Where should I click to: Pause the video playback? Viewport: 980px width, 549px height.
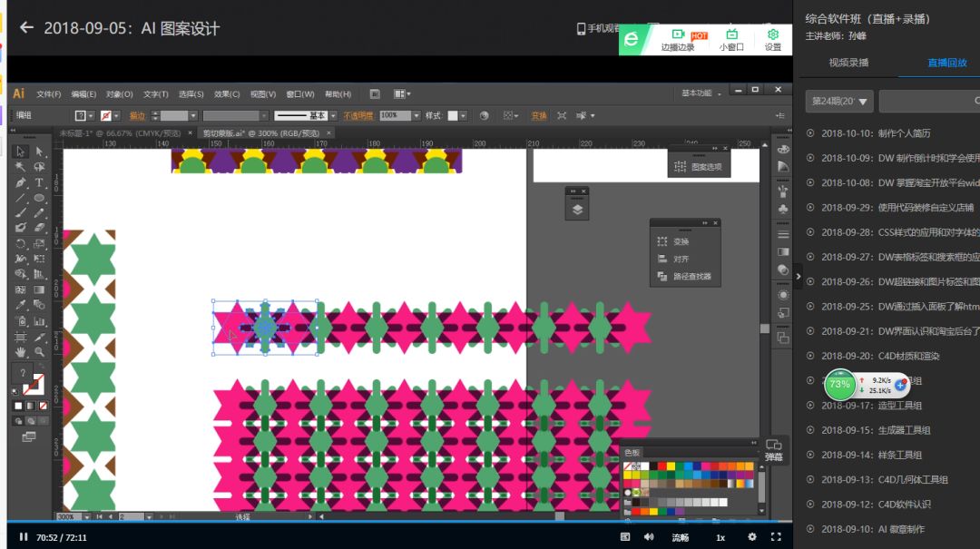(24, 537)
